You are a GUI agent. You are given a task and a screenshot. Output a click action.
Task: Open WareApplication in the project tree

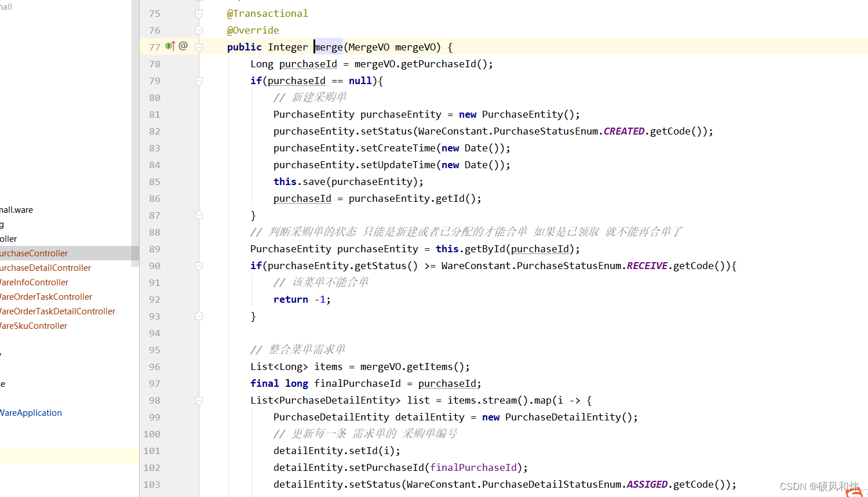coord(31,413)
